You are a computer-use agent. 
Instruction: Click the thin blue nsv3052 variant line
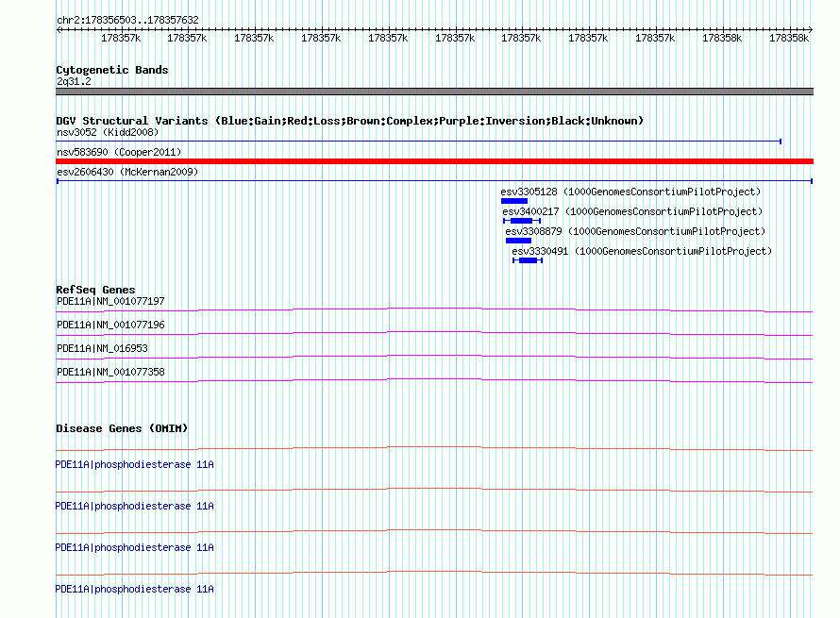(419, 142)
